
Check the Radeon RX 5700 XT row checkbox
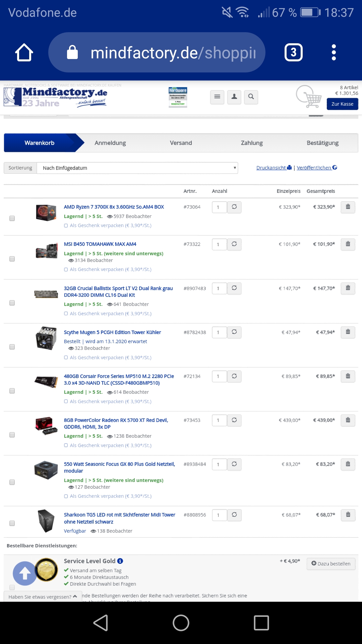click(x=12, y=435)
